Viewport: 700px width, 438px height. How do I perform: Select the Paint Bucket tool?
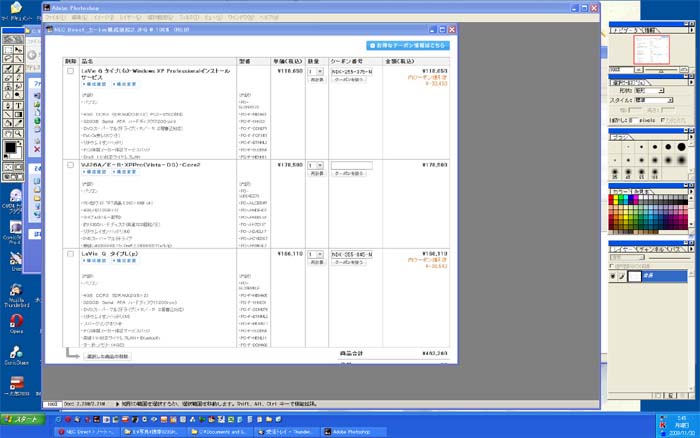8,123
